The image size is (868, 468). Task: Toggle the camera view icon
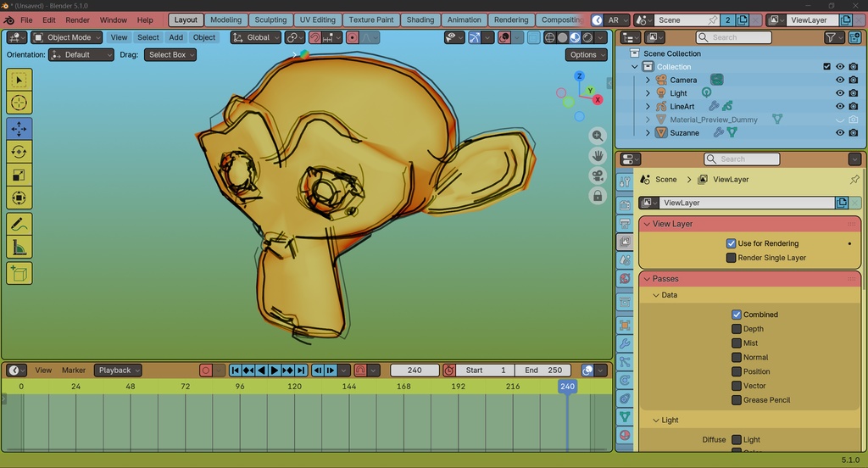click(598, 175)
